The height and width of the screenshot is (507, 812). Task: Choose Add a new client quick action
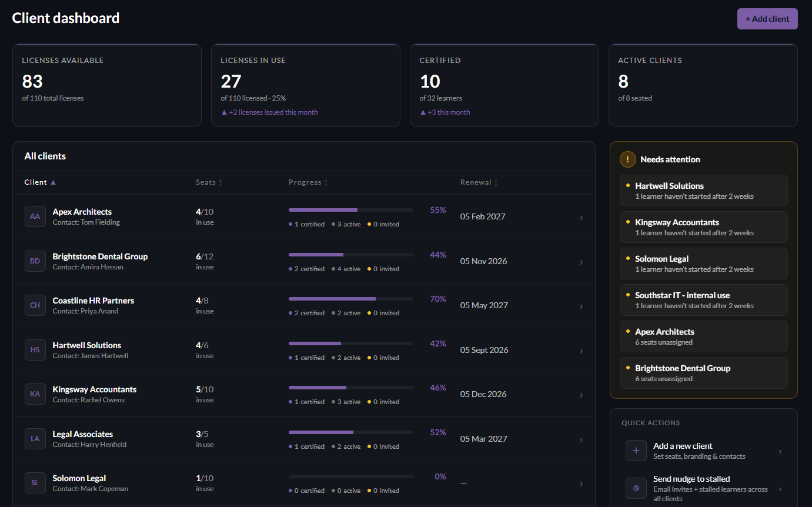(704, 451)
